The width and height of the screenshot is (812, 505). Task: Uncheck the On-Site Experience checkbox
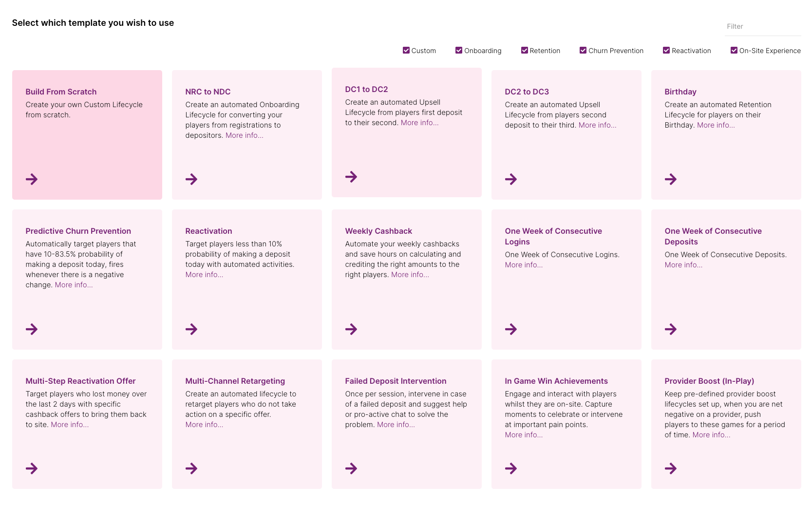pyautogui.click(x=734, y=50)
